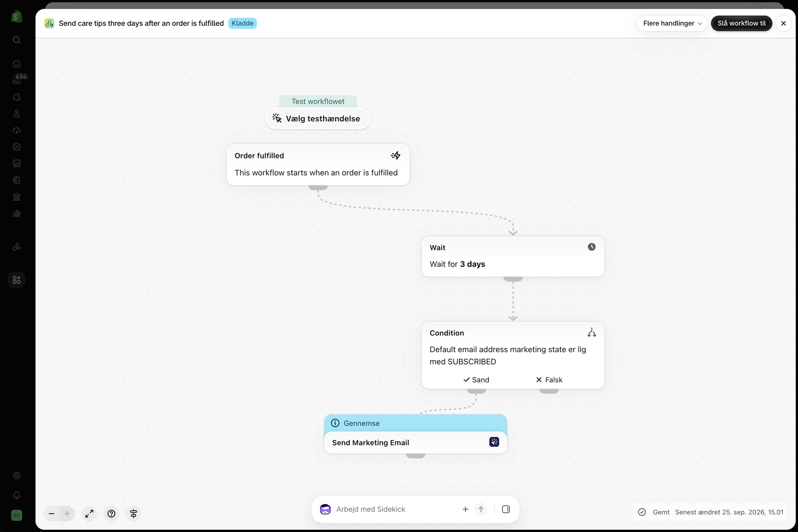Open notifications bell icon in sidebar
Image resolution: width=798 pixels, height=532 pixels.
17,495
